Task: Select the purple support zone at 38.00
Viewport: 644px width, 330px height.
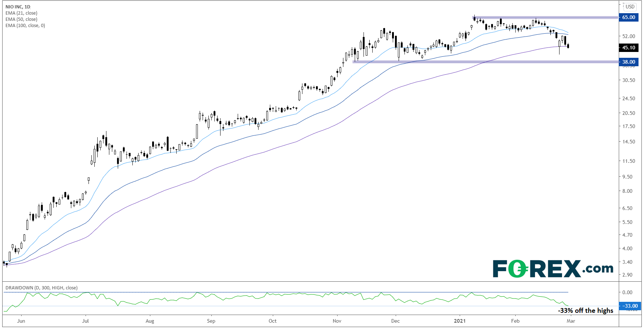Action: tap(483, 62)
